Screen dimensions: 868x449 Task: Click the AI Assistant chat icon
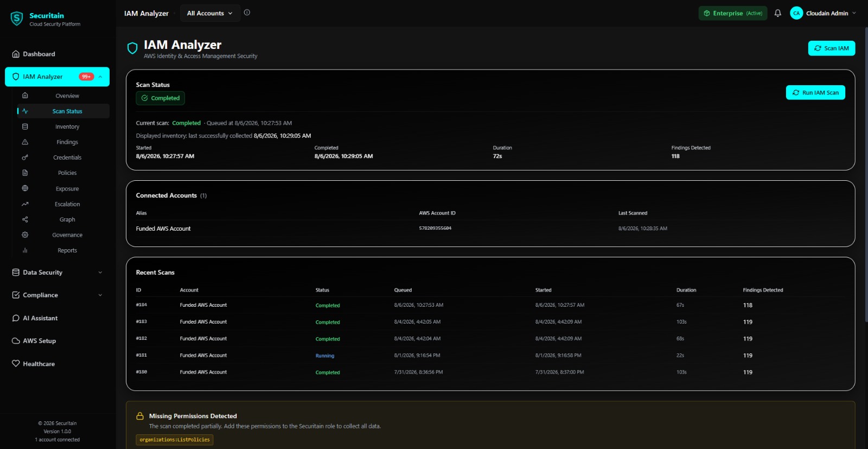16,318
